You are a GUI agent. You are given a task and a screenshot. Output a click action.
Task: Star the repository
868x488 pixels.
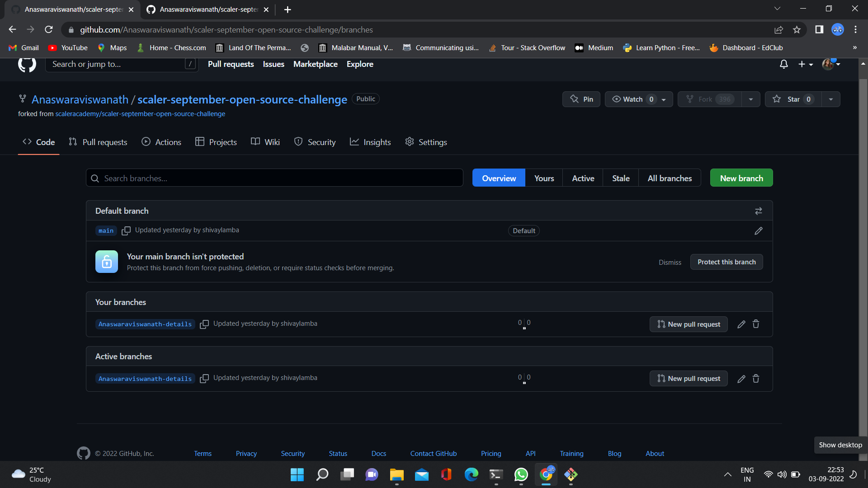[x=793, y=99]
